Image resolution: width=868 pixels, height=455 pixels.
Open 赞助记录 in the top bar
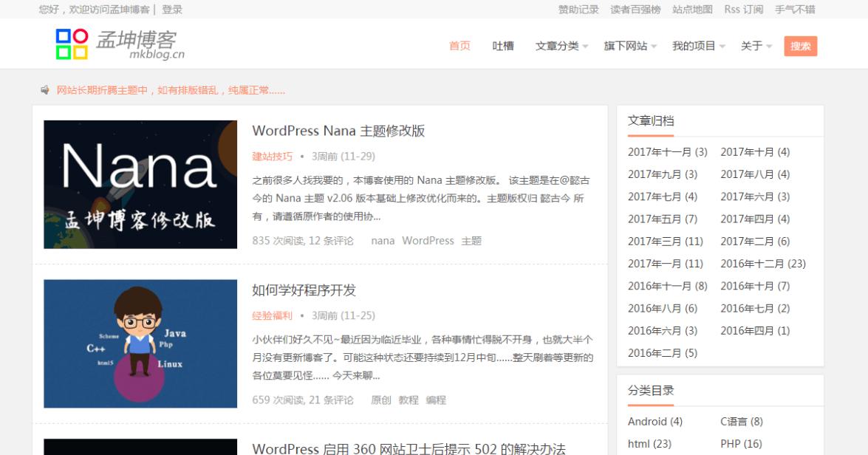[578, 10]
